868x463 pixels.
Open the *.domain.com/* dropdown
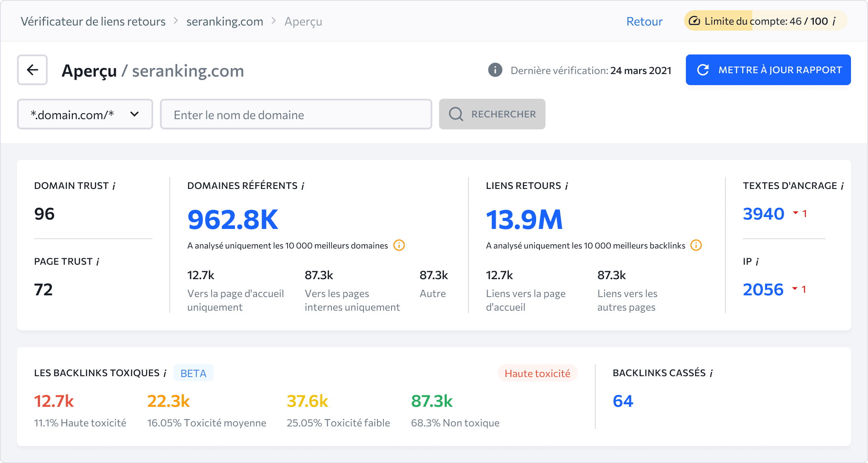pos(85,114)
